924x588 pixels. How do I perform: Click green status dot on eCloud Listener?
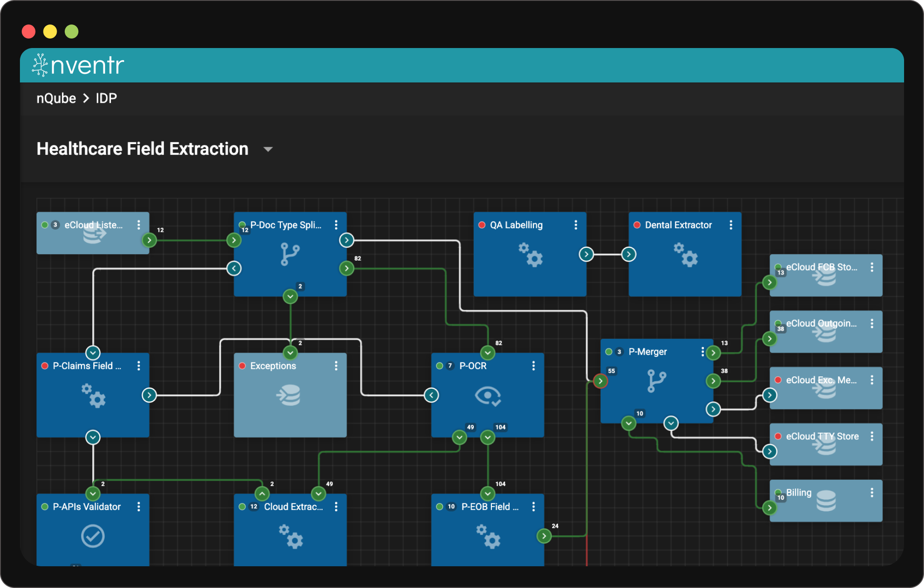pos(45,225)
